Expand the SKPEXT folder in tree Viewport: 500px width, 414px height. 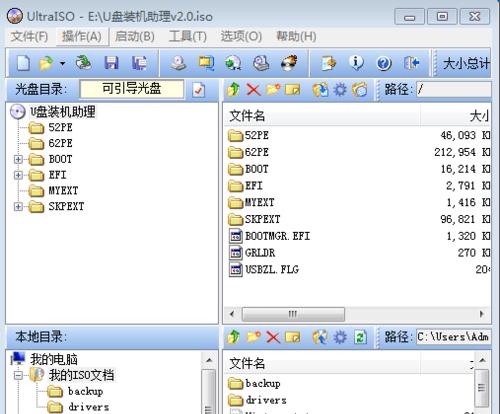(x=18, y=207)
